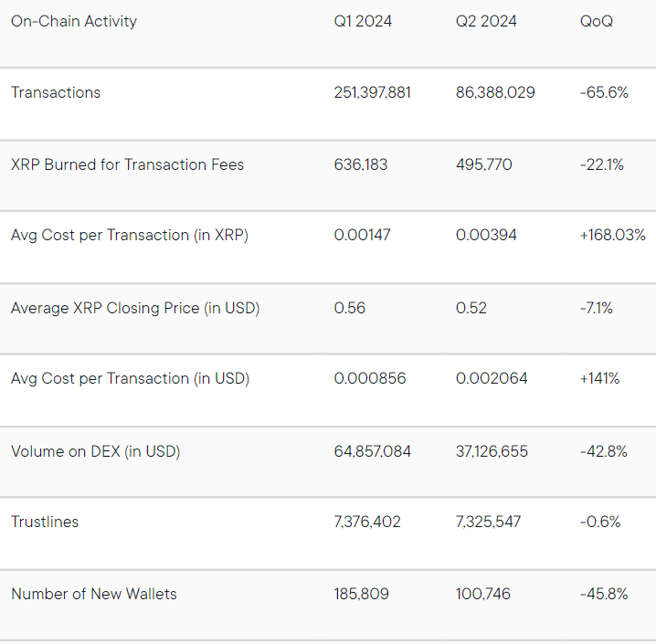656x644 pixels.
Task: Select the Q1 2024 column header
Action: click(x=363, y=21)
